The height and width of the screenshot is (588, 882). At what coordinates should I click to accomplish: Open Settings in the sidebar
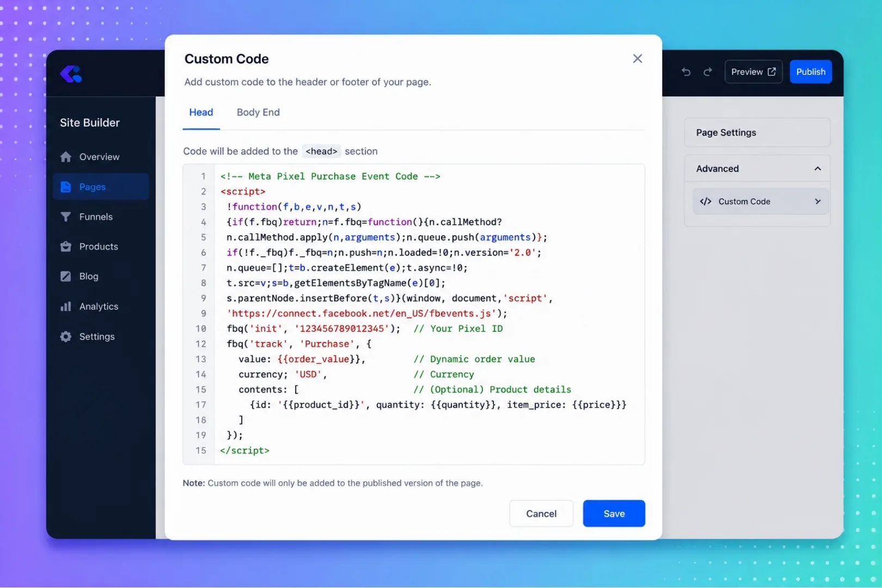click(101, 336)
